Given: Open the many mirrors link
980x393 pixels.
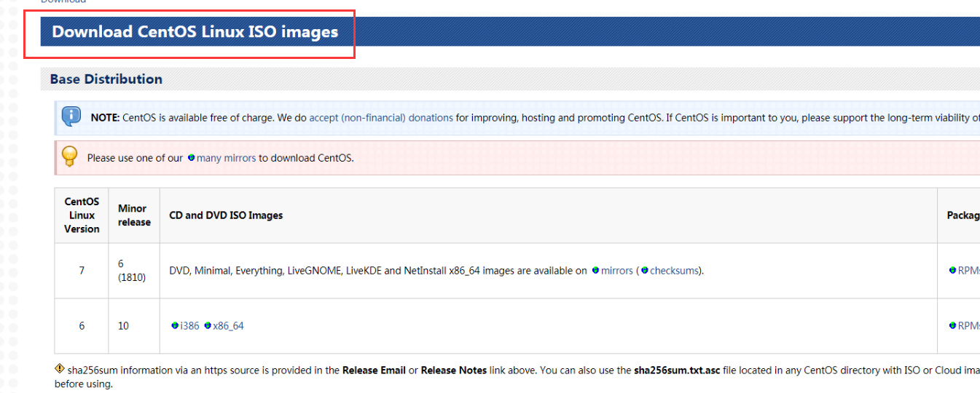Looking at the screenshot, I should click(226, 158).
